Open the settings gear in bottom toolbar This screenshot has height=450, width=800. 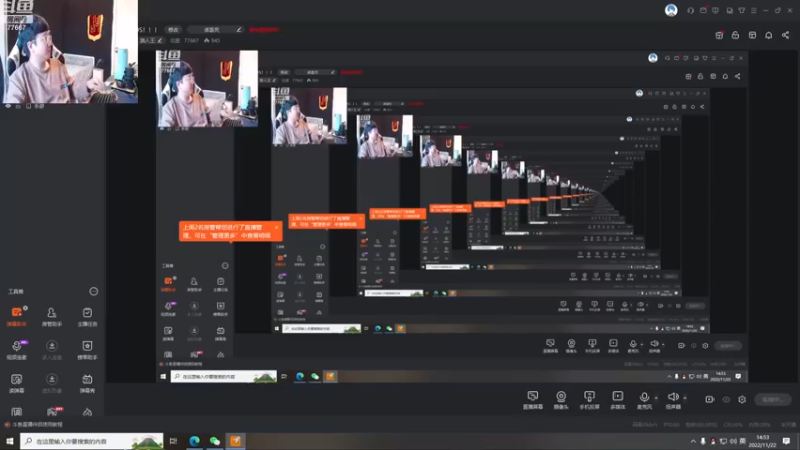click(742, 399)
